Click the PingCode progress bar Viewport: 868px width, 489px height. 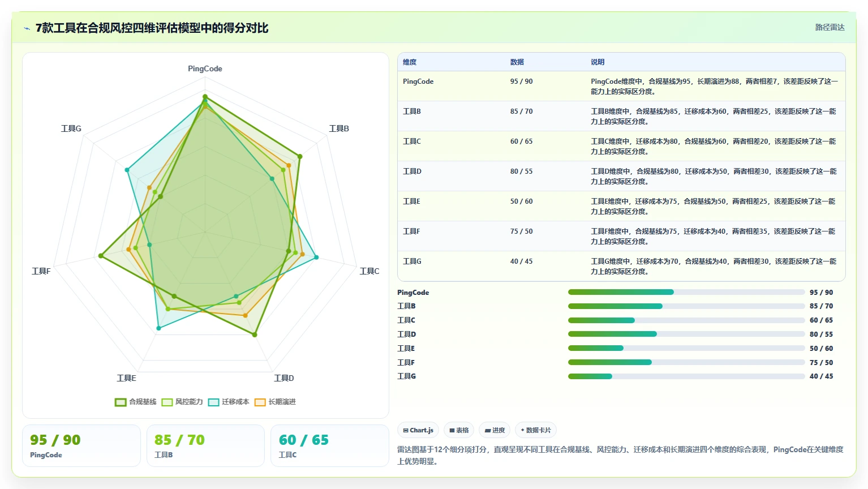[x=686, y=292]
